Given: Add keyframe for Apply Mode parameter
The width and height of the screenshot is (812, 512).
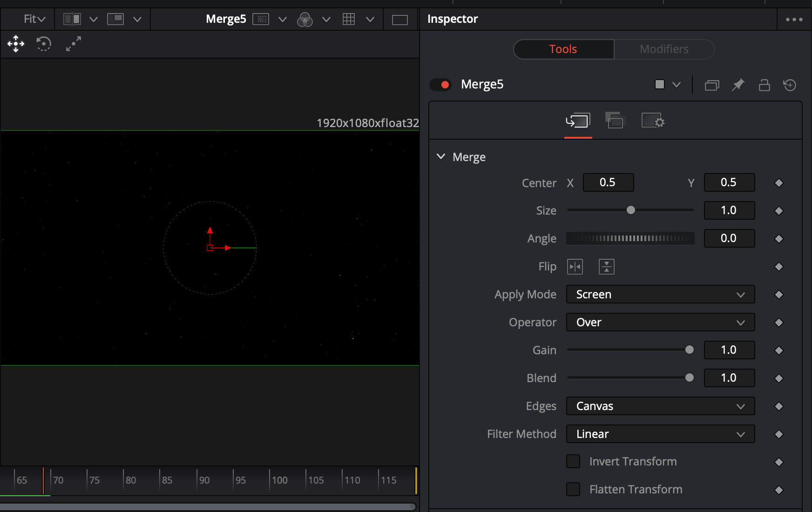Looking at the screenshot, I should (779, 295).
